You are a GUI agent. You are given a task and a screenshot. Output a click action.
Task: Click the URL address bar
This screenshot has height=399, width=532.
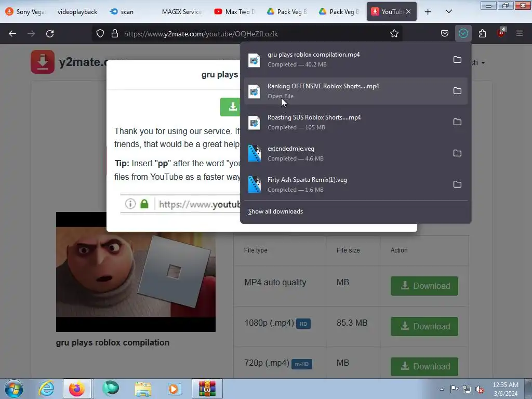(x=247, y=34)
